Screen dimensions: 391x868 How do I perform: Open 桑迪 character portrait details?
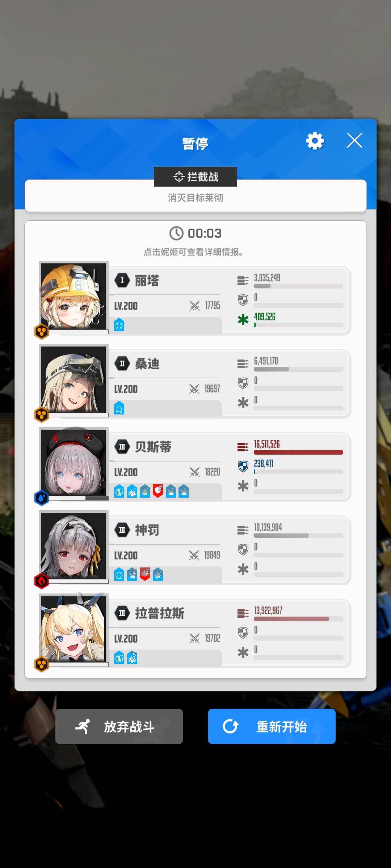74,380
